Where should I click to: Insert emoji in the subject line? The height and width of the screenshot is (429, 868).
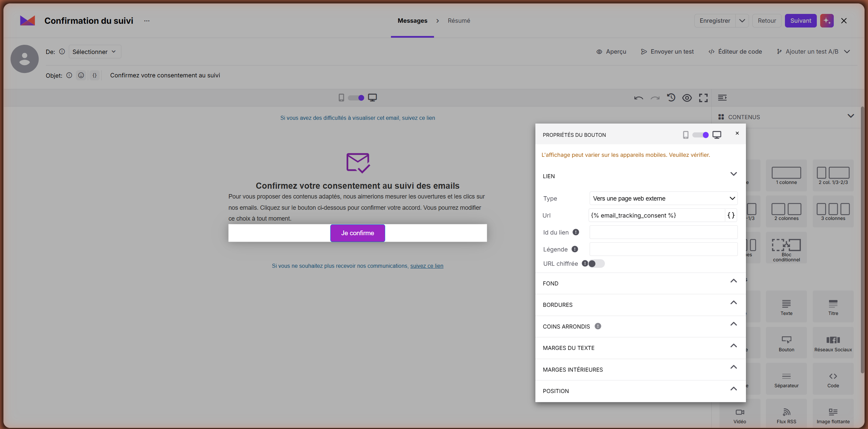[x=81, y=75]
